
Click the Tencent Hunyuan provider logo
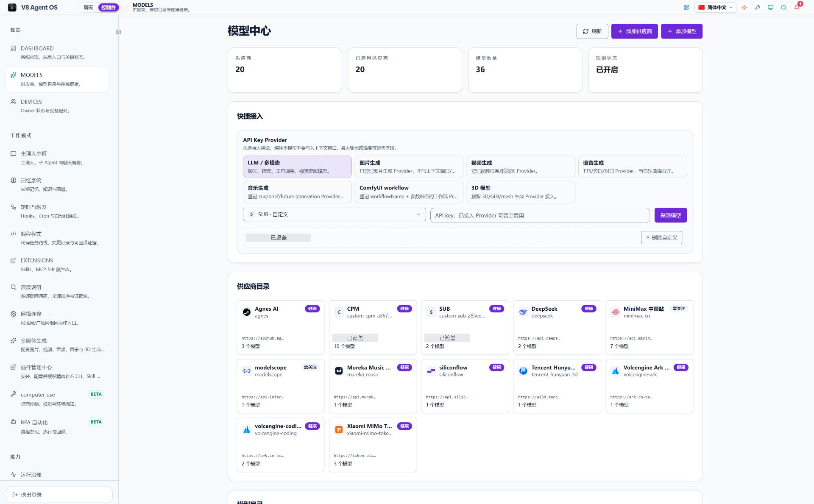coord(523,371)
